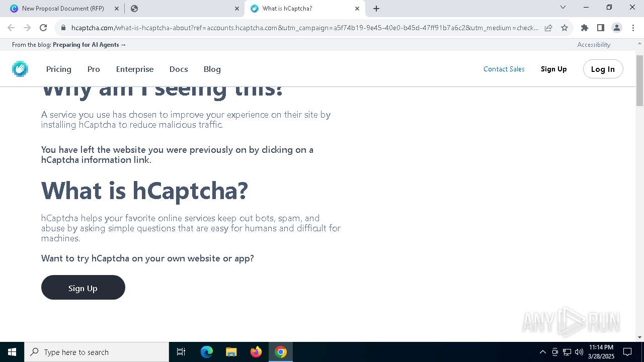The height and width of the screenshot is (362, 644).
Task: Open the volume speaker icon
Action: click(x=579, y=352)
